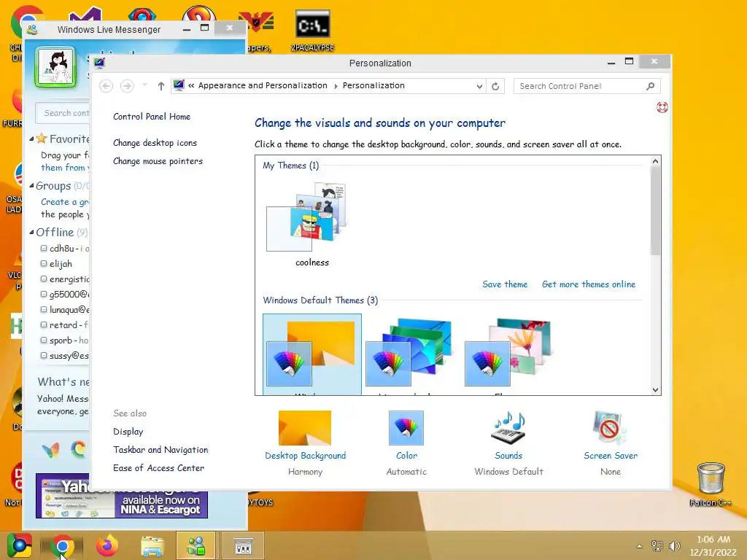Screen dimensions: 747x560
Task: Open File Explorer from the taskbar
Action: [x=152, y=546]
